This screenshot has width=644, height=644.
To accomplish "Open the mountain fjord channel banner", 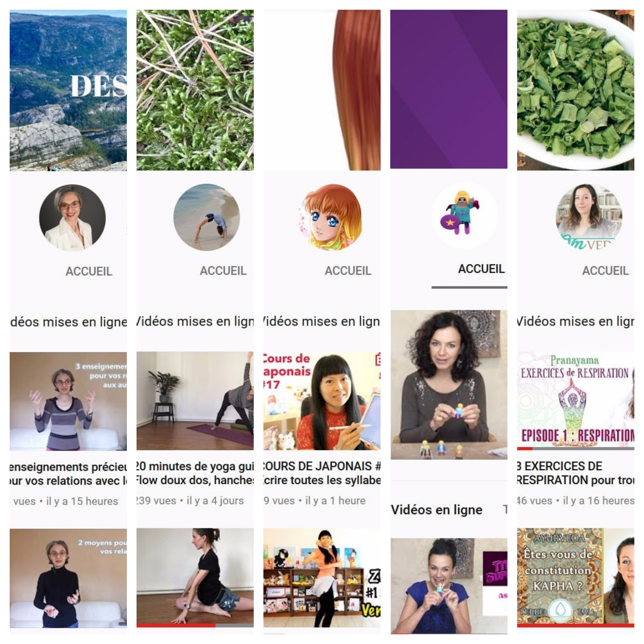I will pyautogui.click(x=68, y=90).
